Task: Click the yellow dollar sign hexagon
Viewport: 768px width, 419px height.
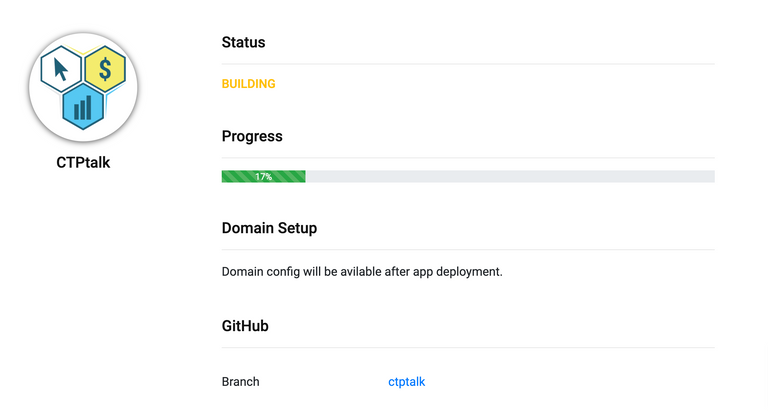Action: pos(105,69)
